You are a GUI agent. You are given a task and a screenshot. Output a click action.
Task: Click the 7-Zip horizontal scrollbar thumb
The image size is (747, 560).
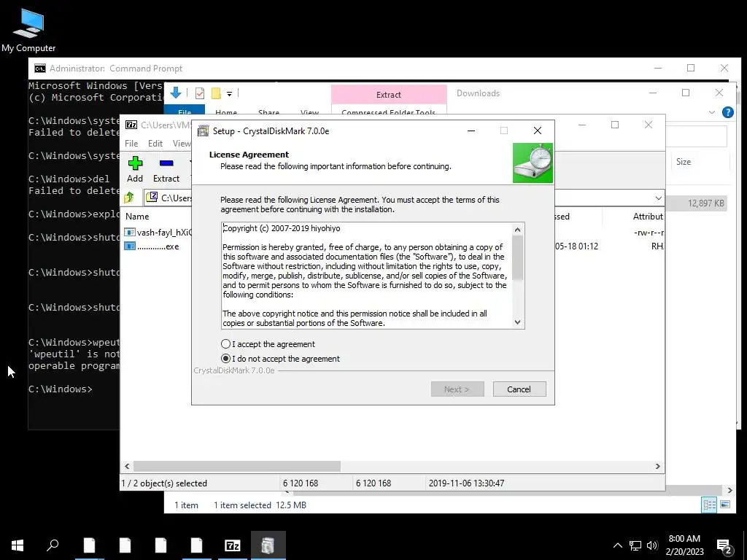(237, 466)
